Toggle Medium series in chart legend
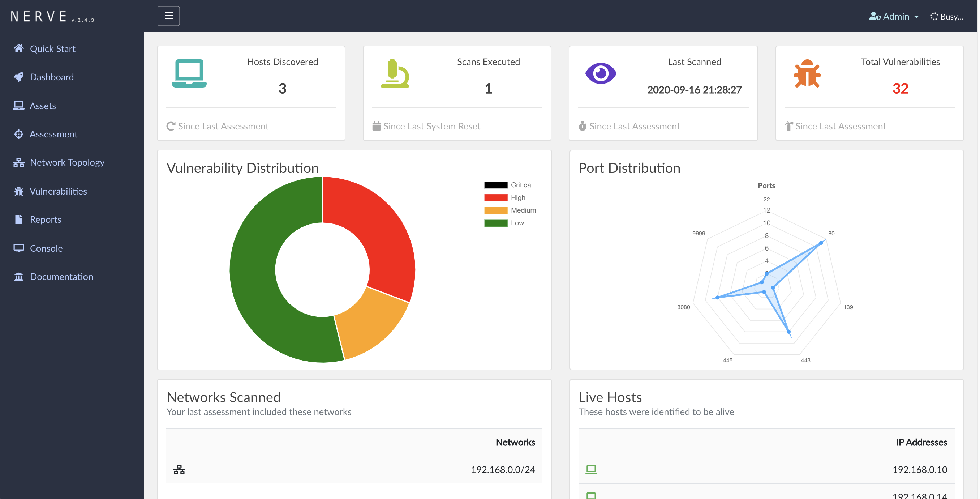This screenshot has width=980, height=499. (510, 210)
